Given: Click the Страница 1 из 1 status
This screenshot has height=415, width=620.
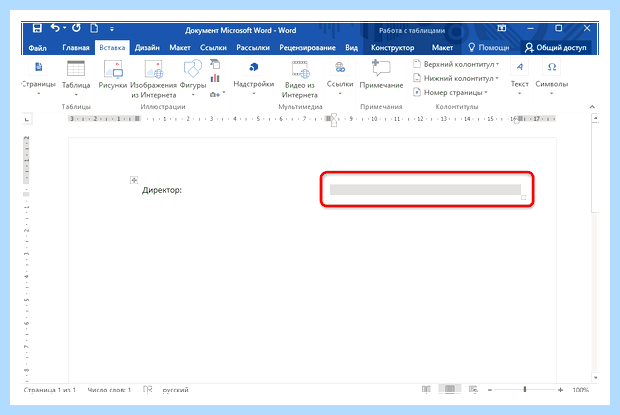Looking at the screenshot, I should click(50, 390).
